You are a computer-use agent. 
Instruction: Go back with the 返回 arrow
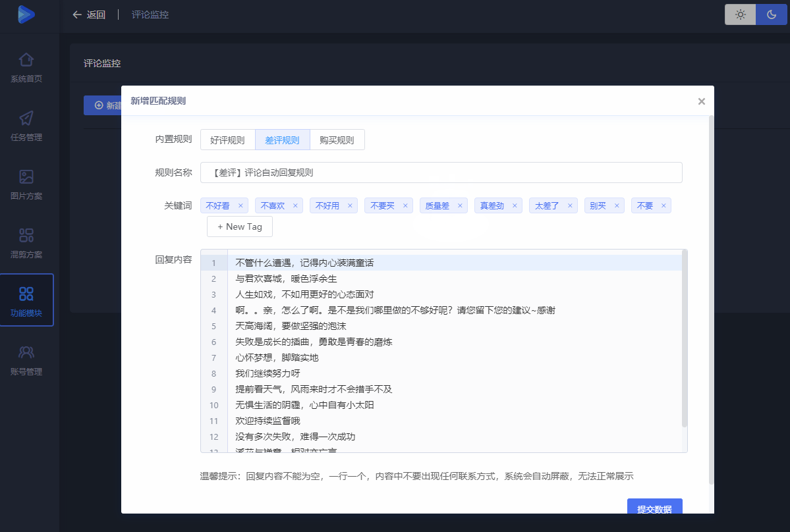click(89, 14)
